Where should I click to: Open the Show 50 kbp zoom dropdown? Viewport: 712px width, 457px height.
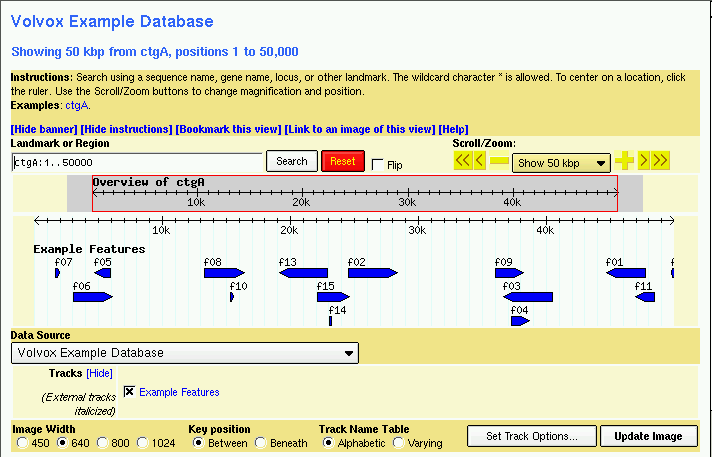coord(561,163)
